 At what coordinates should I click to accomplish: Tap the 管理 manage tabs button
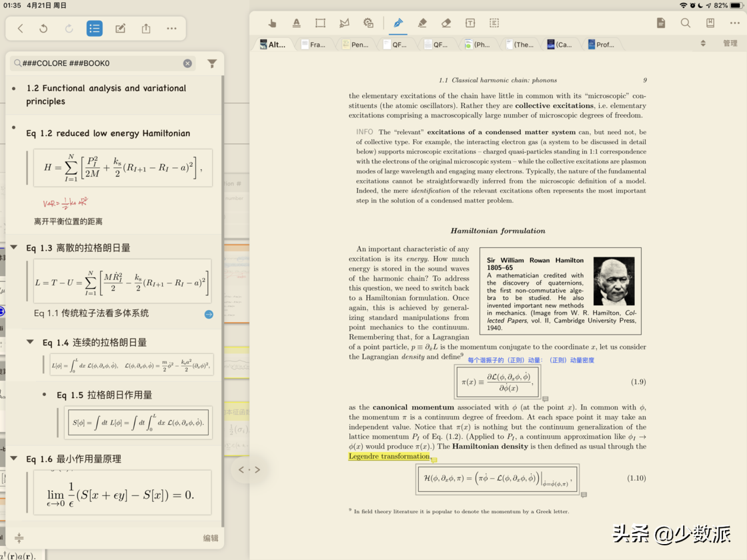click(730, 43)
